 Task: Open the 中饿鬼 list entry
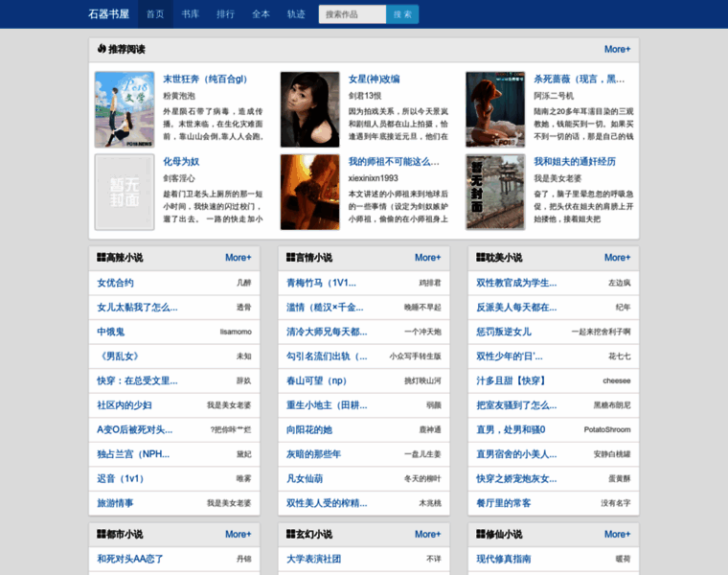[x=110, y=332]
